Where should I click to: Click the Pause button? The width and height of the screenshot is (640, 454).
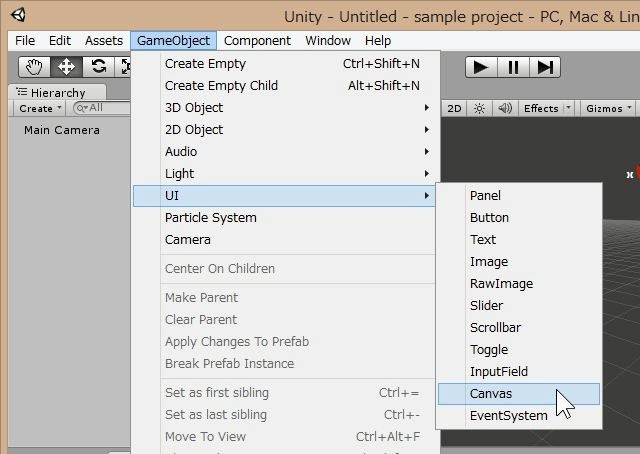pos(513,67)
